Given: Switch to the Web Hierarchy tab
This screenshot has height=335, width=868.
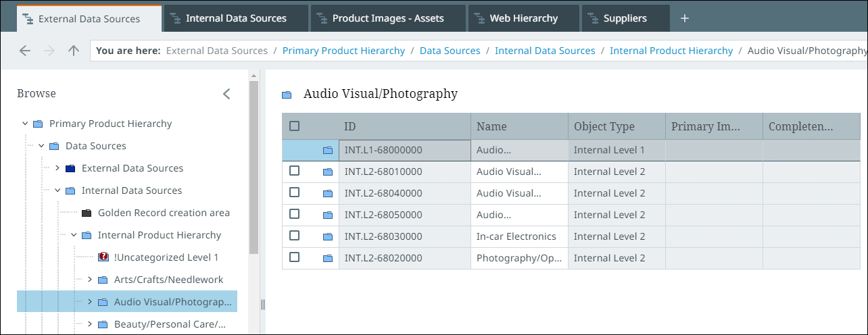Looking at the screenshot, I should tap(523, 18).
